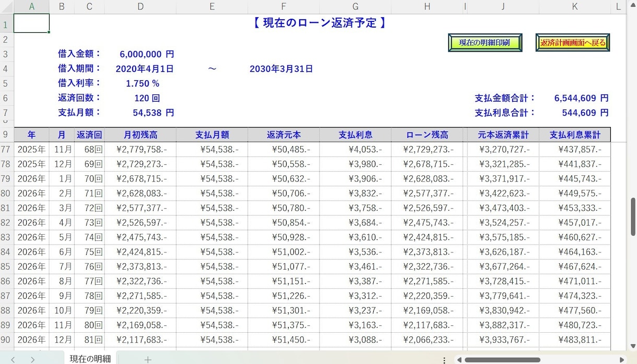Click cell ¥3,728,415.- in row 86
This screenshot has width=637, height=364.
pyautogui.click(x=503, y=281)
